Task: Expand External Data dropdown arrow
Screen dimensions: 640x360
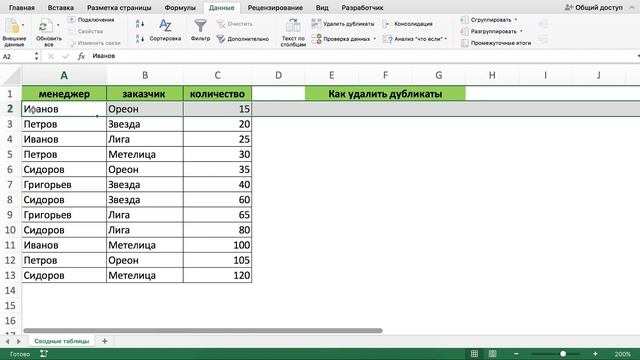Action: (x=23, y=25)
